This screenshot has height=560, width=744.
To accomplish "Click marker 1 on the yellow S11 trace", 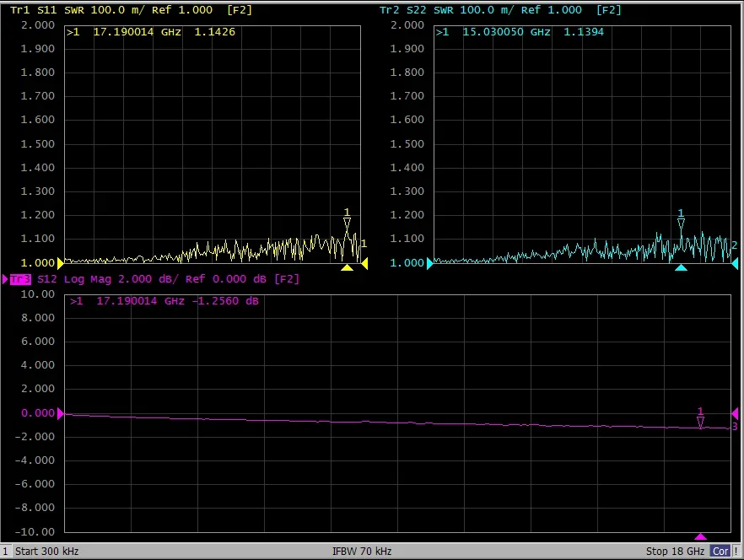I will pyautogui.click(x=347, y=223).
